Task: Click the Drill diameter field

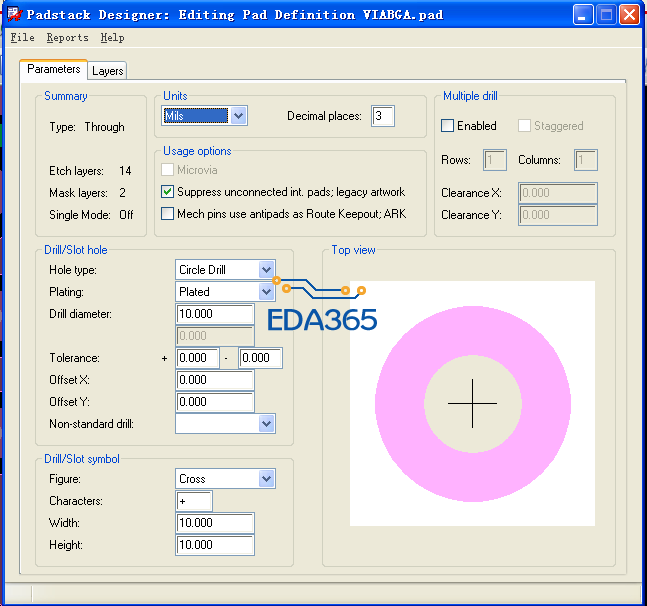Action: pos(215,314)
